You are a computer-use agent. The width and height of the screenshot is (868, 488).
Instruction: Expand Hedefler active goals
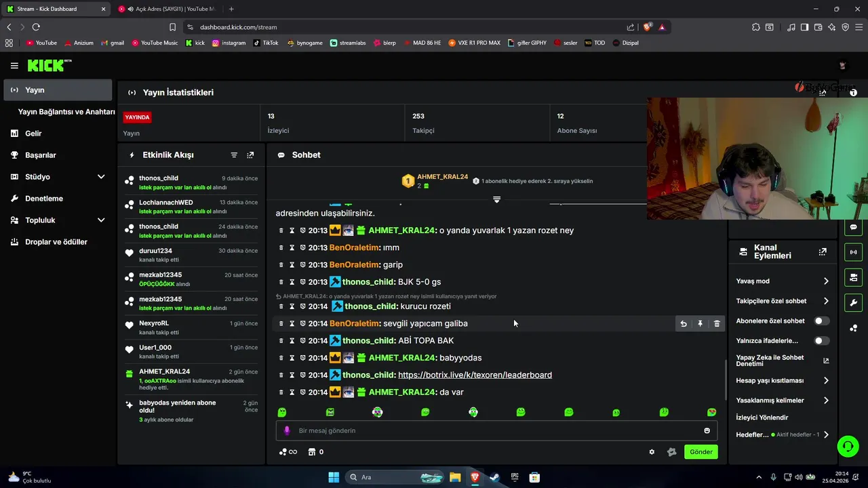(x=783, y=434)
